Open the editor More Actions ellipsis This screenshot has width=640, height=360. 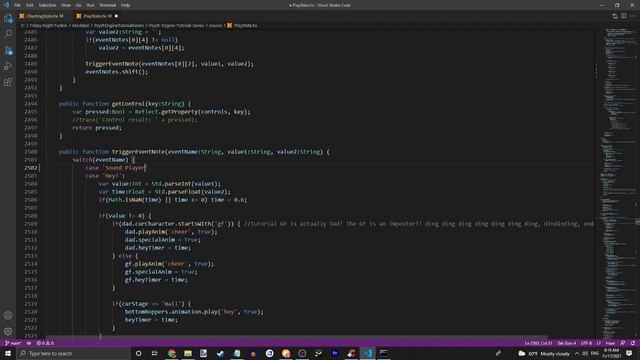(632, 16)
